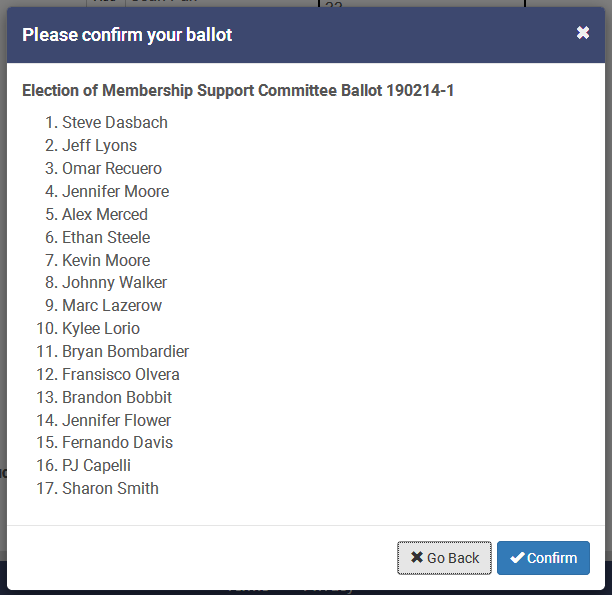Click on Marc Lazerow's name

tap(112, 306)
